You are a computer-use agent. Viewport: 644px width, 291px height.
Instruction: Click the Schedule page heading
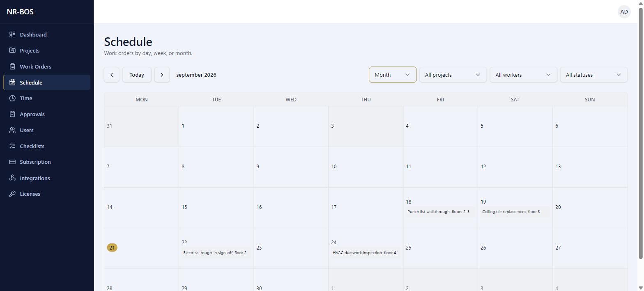(x=128, y=41)
